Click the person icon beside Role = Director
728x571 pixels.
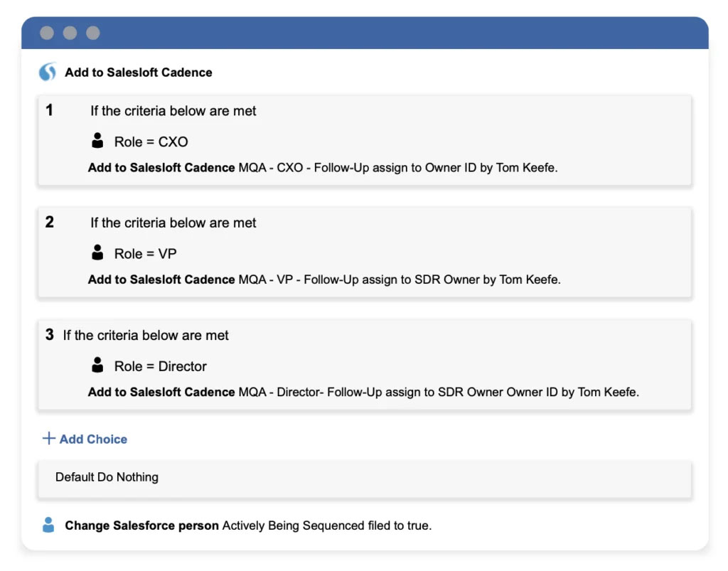point(98,365)
